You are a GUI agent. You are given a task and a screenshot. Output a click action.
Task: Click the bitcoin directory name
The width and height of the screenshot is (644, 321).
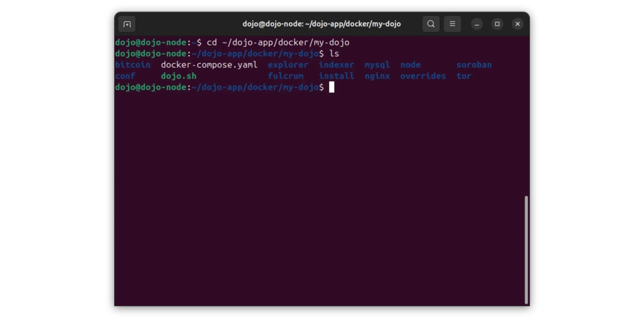click(133, 65)
